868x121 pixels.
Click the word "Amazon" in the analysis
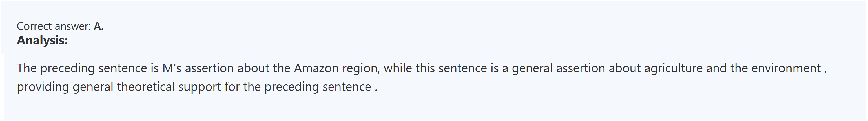316,68
